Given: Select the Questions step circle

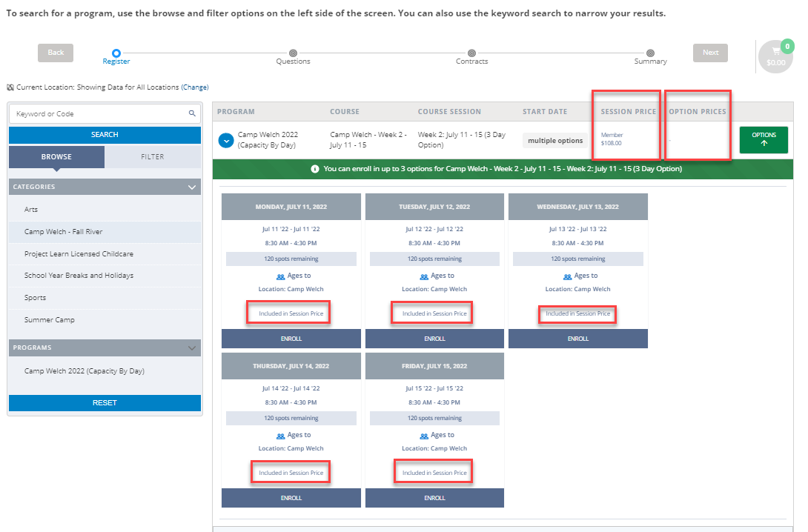Looking at the screenshot, I should click(x=293, y=53).
